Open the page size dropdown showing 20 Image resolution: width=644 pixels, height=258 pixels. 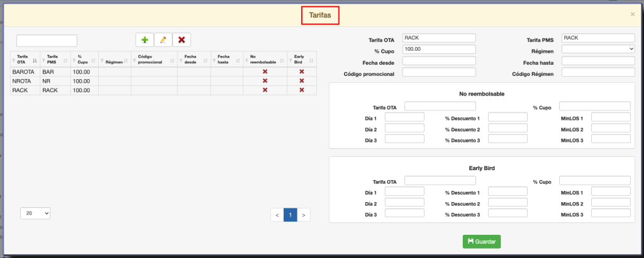tap(35, 213)
